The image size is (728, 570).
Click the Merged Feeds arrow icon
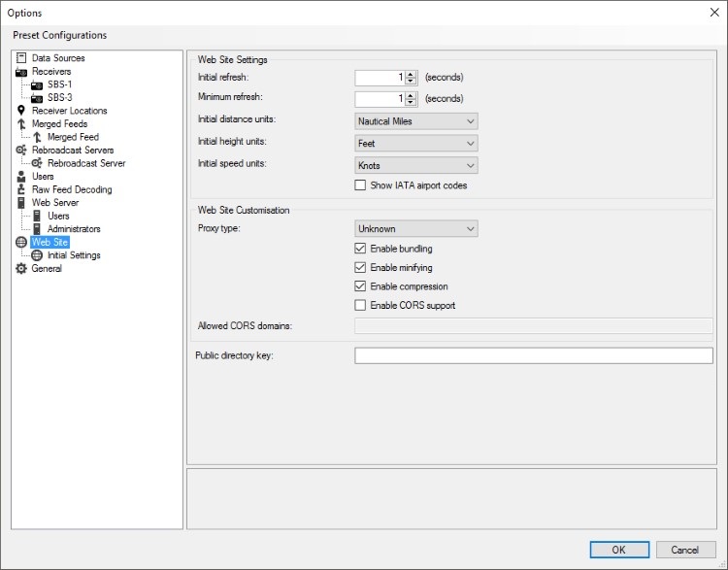coord(21,124)
